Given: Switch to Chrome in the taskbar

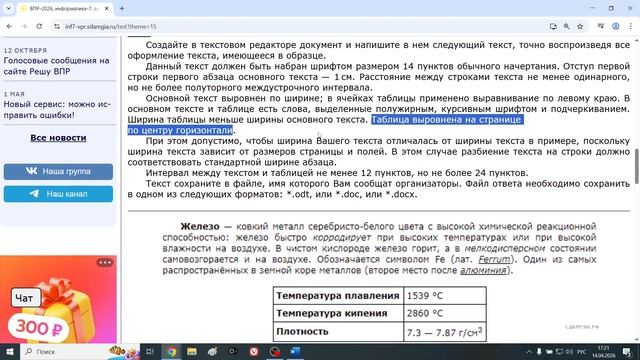Looking at the screenshot, I should pyautogui.click(x=171, y=351).
